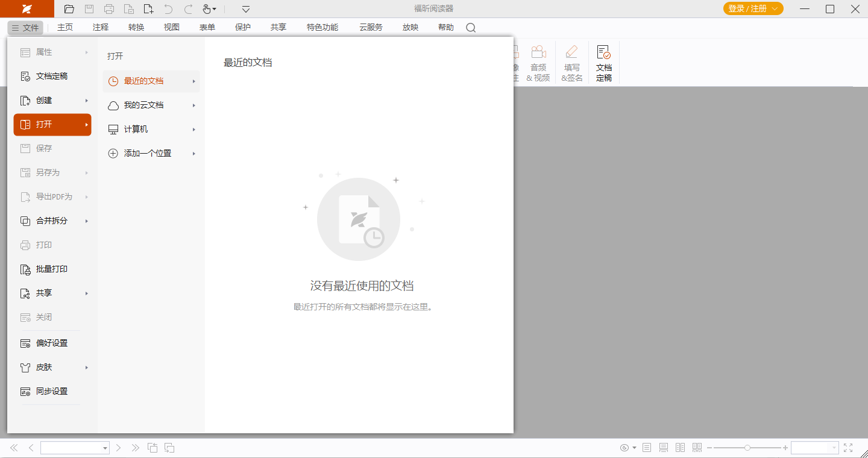The width and height of the screenshot is (868, 458).
Task: Switch to the 共享 ribbon tab
Action: click(x=278, y=27)
